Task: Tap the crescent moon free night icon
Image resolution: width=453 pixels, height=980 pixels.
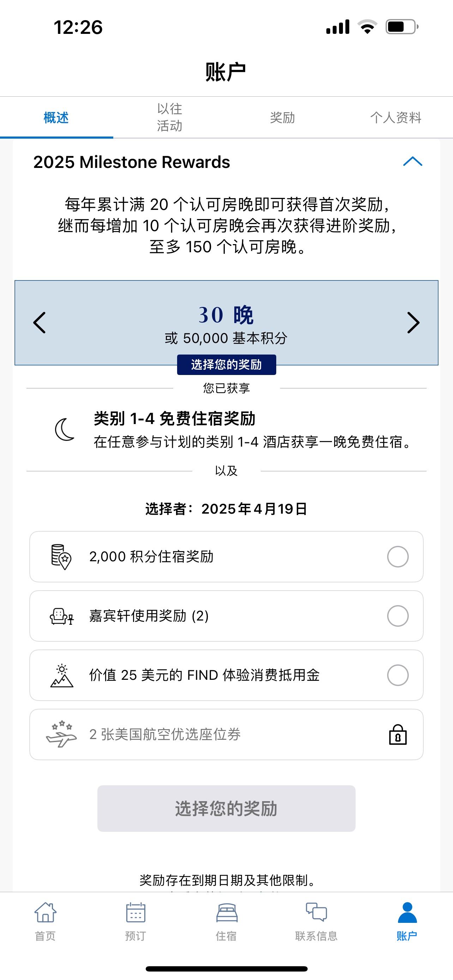Action: [65, 430]
